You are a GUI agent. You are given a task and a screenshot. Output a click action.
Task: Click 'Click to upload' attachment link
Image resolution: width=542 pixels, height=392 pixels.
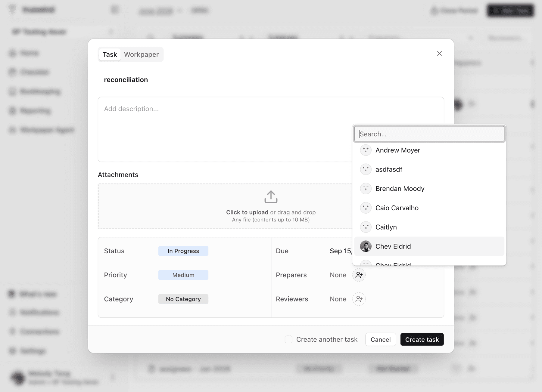pyautogui.click(x=247, y=212)
